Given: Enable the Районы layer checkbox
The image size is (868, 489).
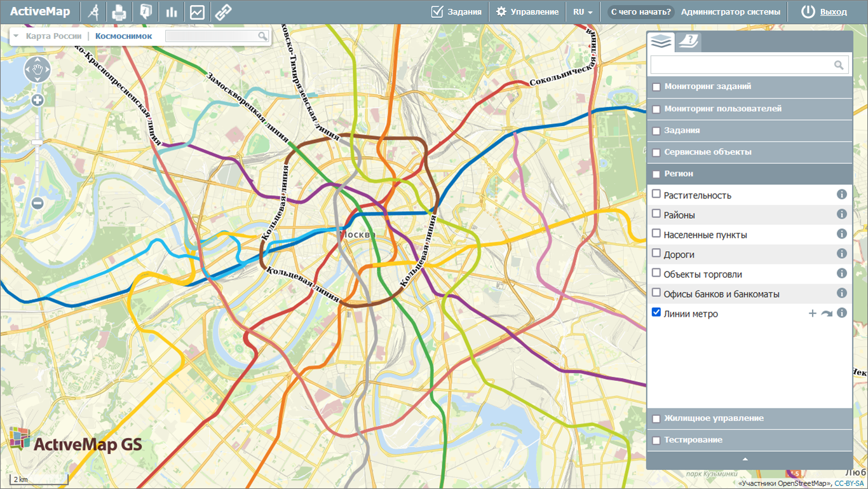Looking at the screenshot, I should pyautogui.click(x=657, y=214).
